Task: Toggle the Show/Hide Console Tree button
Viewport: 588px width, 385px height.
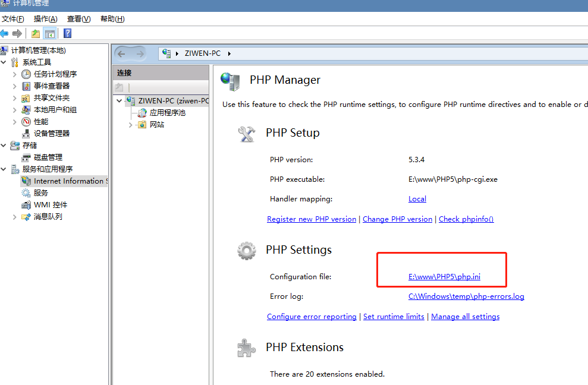Action: pyautogui.click(x=49, y=33)
